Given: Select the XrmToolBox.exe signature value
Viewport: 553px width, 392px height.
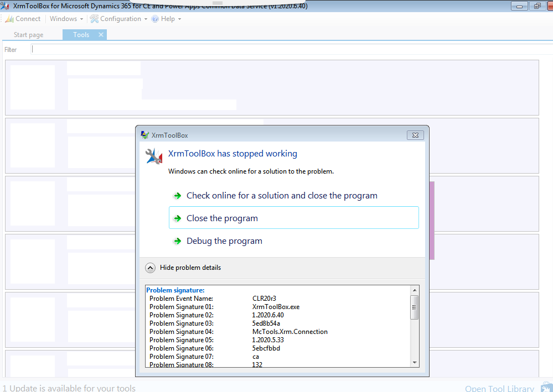Looking at the screenshot, I should point(276,307).
